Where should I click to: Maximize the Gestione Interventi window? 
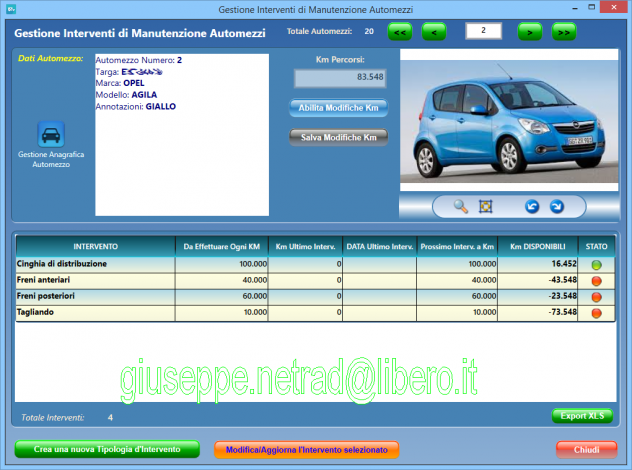pyautogui.click(x=592, y=7)
